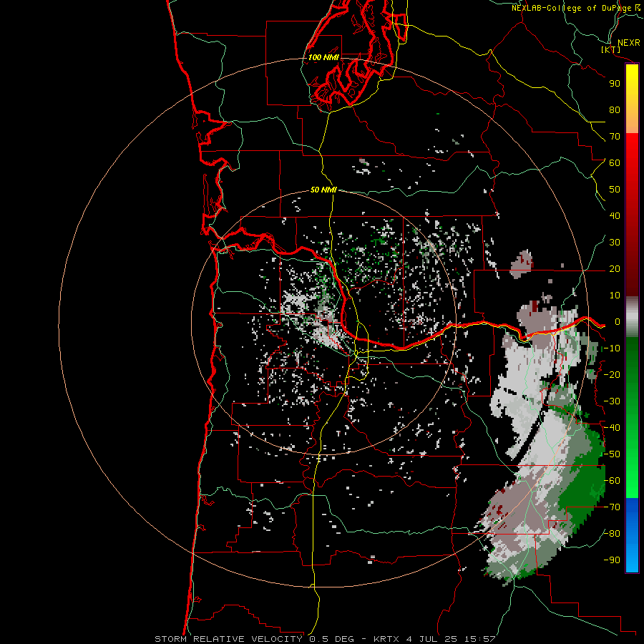Select the -30 value on the velocity scale
The image size is (644, 644).
click(x=612, y=401)
